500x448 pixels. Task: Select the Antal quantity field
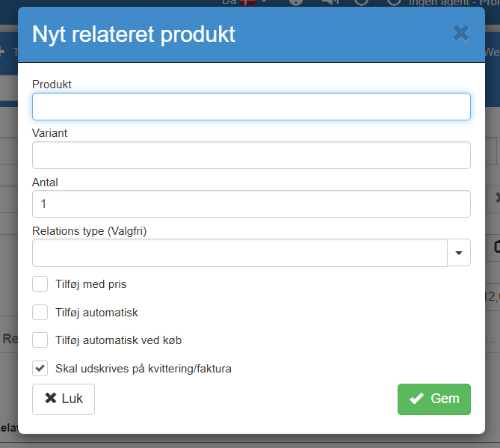(x=251, y=203)
